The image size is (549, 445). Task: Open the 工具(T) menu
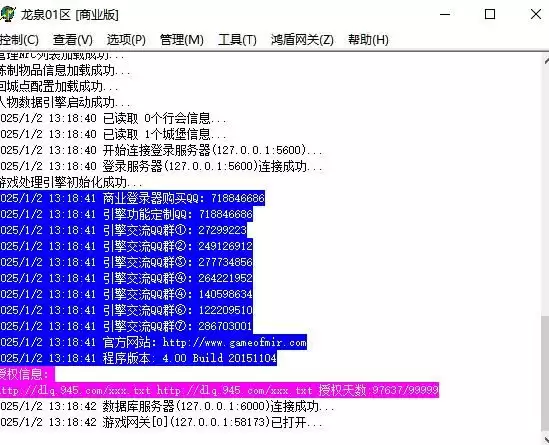(237, 40)
